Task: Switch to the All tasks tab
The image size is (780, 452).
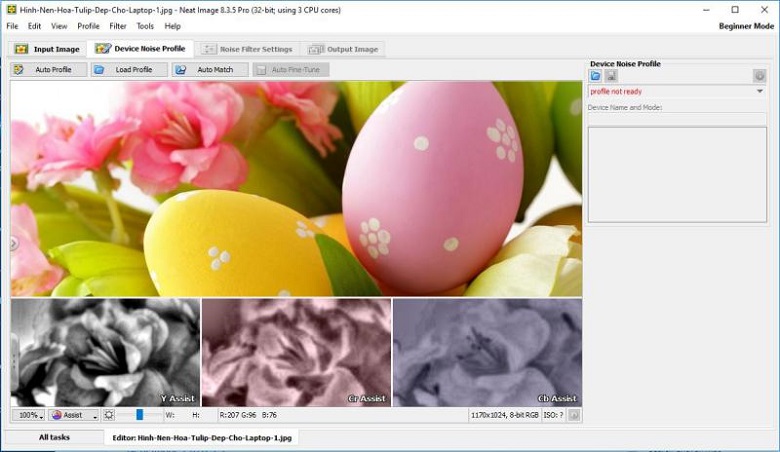Action: [54, 437]
